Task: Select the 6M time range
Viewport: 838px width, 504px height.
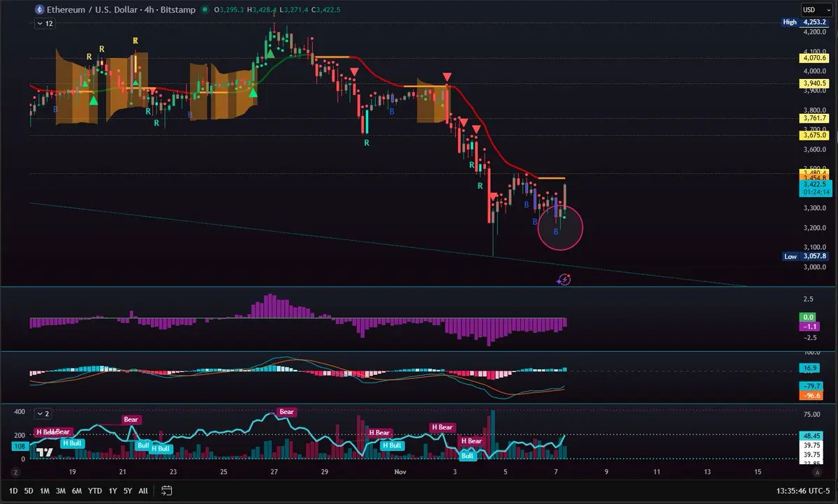Action: 77,491
